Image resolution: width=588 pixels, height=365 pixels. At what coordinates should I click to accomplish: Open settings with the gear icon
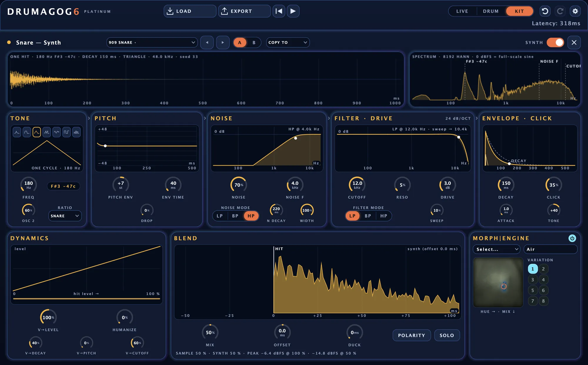pos(575,11)
